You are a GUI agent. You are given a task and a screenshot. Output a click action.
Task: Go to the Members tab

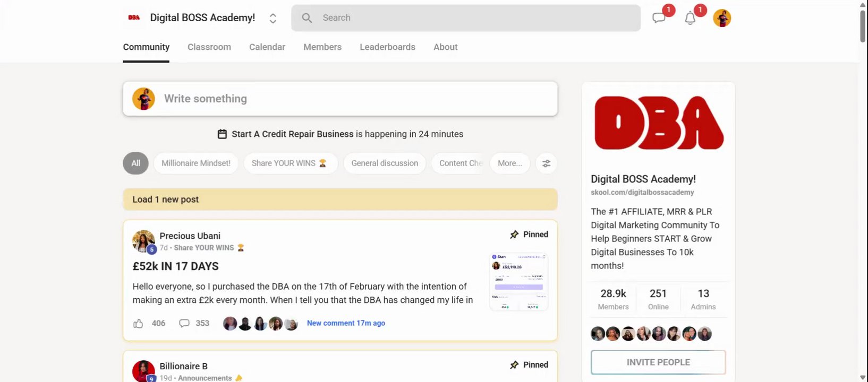(322, 47)
